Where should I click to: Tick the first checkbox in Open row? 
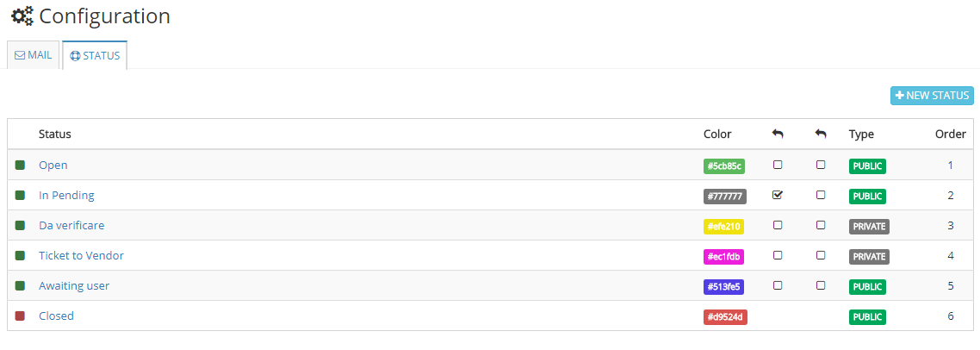pyautogui.click(x=778, y=165)
